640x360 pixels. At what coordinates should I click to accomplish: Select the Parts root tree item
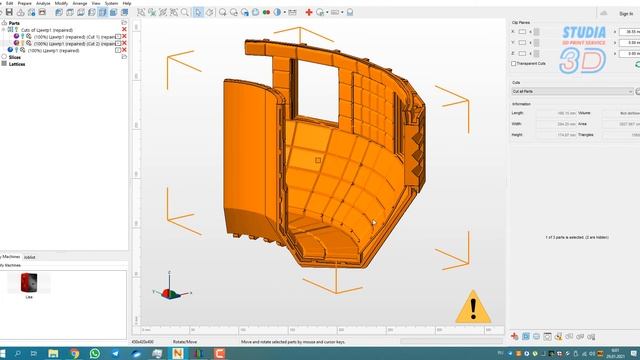14,23
